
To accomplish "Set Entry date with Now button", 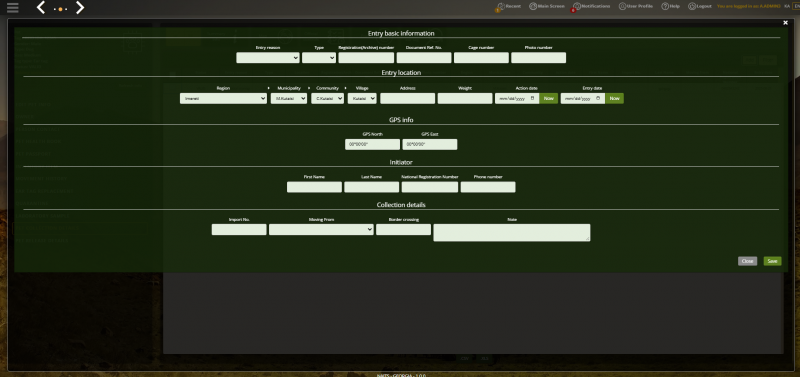I will pyautogui.click(x=614, y=98).
